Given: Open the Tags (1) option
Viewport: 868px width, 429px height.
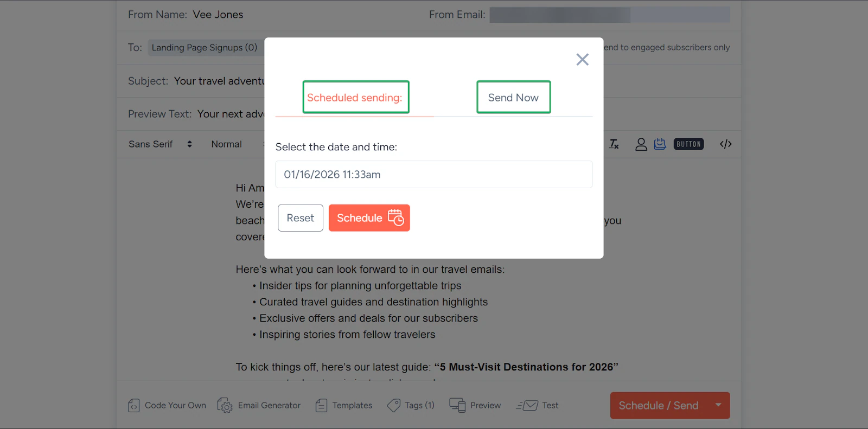Looking at the screenshot, I should point(411,406).
